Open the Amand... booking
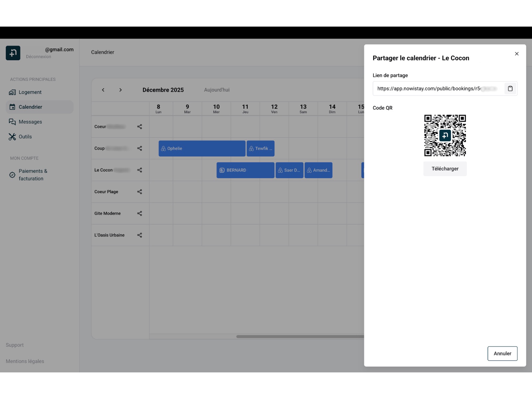The width and height of the screenshot is (532, 399). tap(318, 170)
